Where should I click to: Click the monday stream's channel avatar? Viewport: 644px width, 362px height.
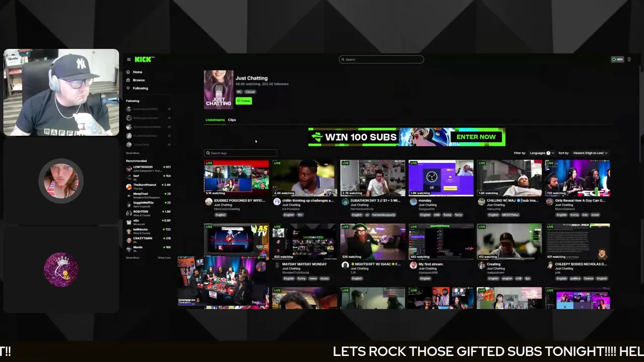click(x=414, y=202)
